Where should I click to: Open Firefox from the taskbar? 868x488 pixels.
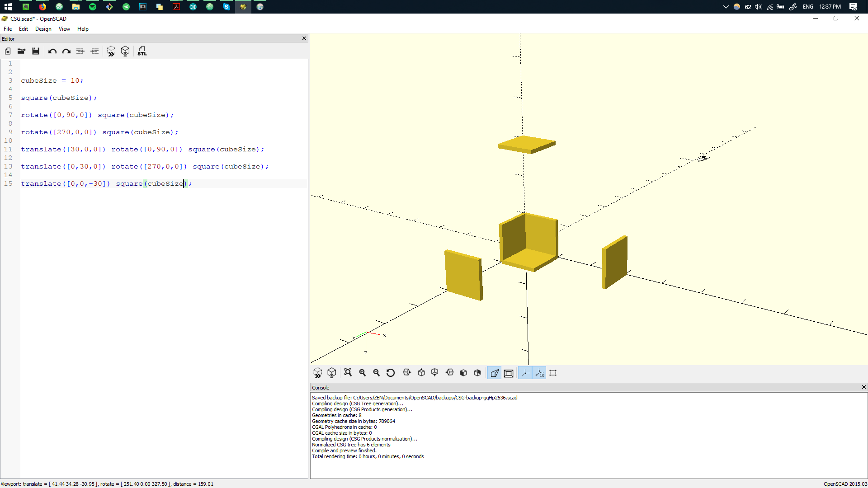click(42, 7)
